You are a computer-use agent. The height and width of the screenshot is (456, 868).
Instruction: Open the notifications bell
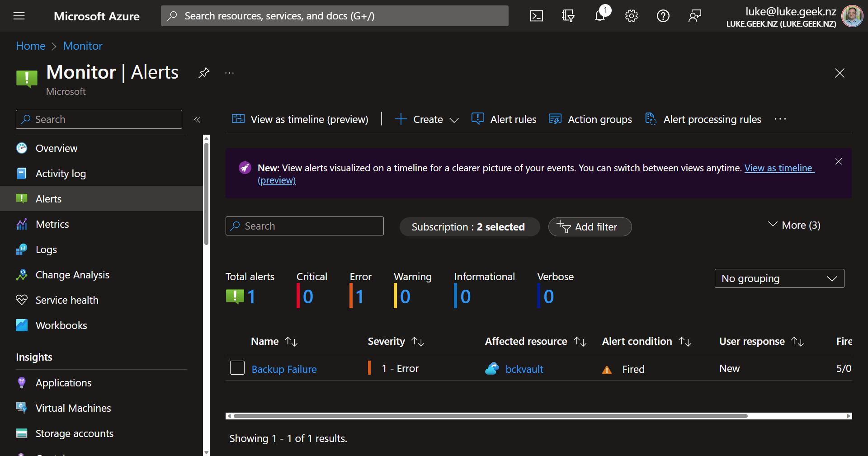coord(600,16)
